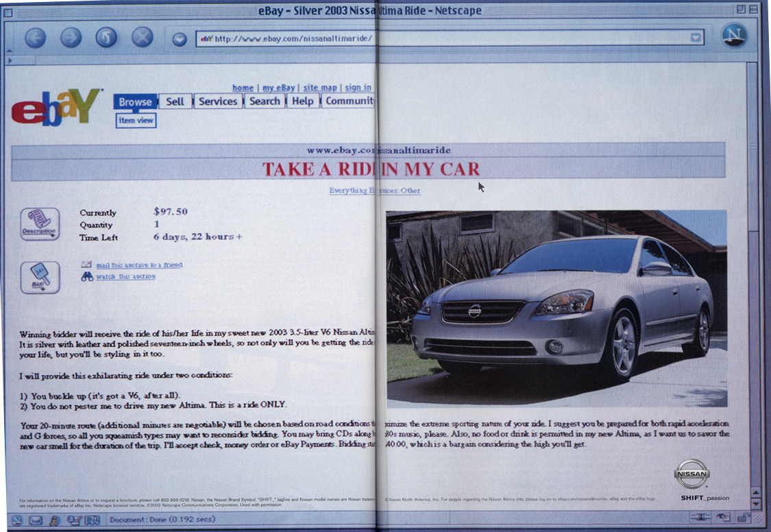Image resolution: width=771 pixels, height=532 pixels.
Task: Click the Document: Done status text
Action: point(162,519)
